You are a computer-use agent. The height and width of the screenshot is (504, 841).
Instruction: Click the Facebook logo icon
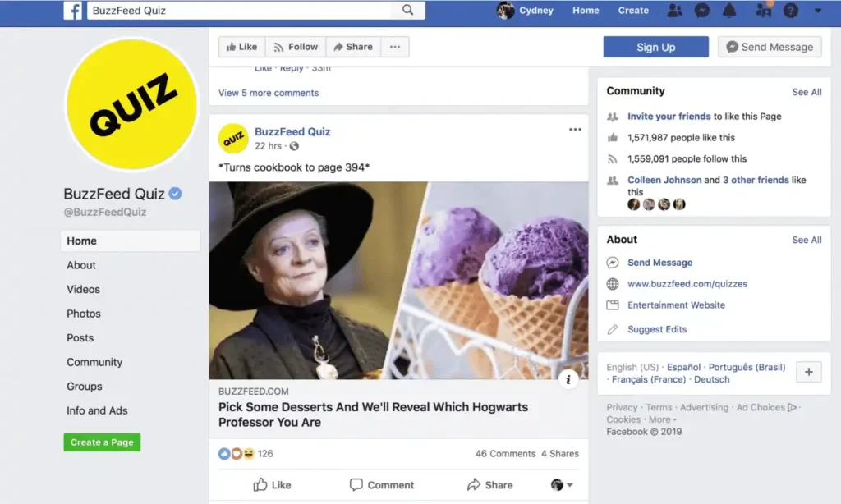click(73, 11)
